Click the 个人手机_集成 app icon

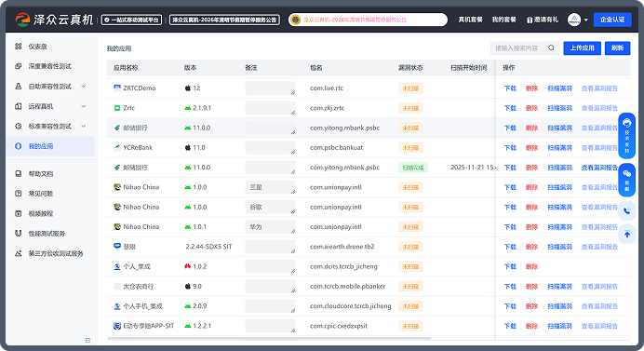[x=117, y=306]
